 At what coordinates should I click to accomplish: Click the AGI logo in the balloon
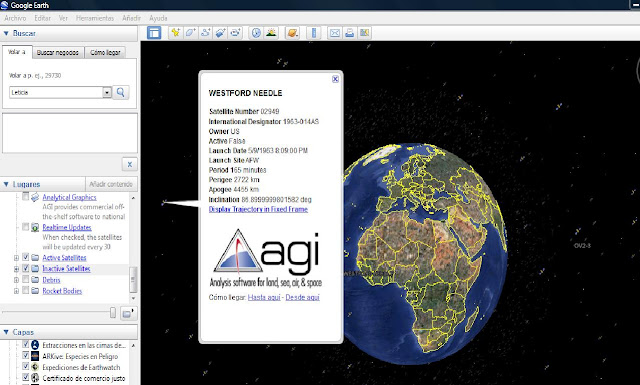coord(266,258)
